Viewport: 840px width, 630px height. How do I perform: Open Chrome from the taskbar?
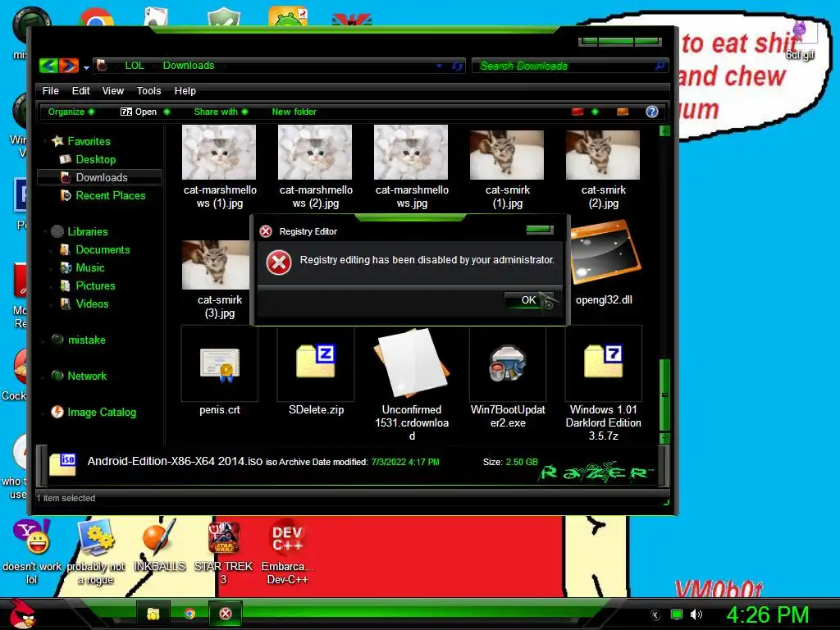tap(189, 614)
